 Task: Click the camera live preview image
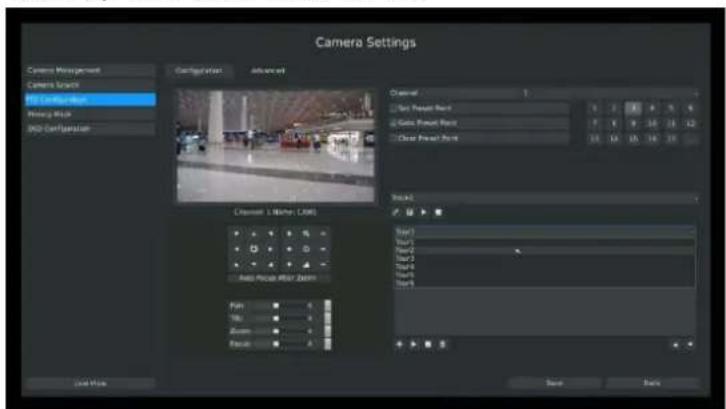[276, 146]
